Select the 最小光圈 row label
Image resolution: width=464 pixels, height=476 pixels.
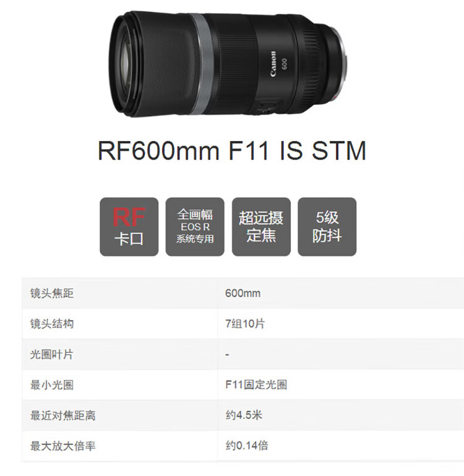(x=51, y=385)
